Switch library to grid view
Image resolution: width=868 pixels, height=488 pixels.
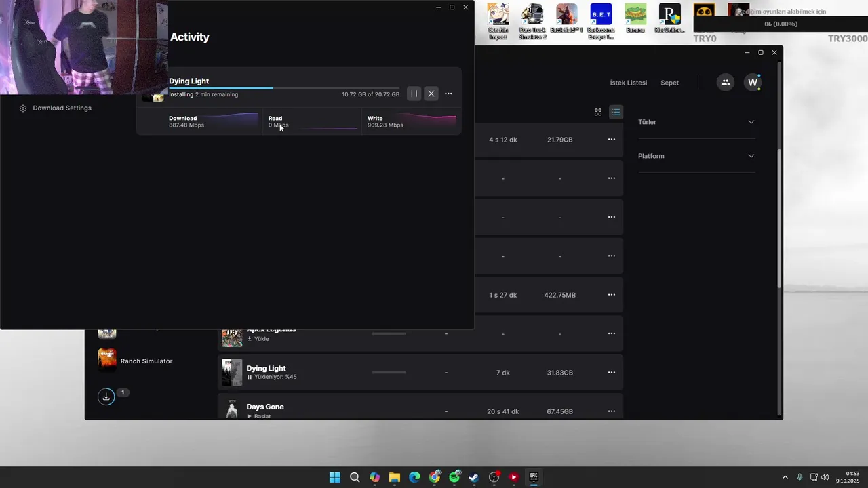(x=598, y=112)
